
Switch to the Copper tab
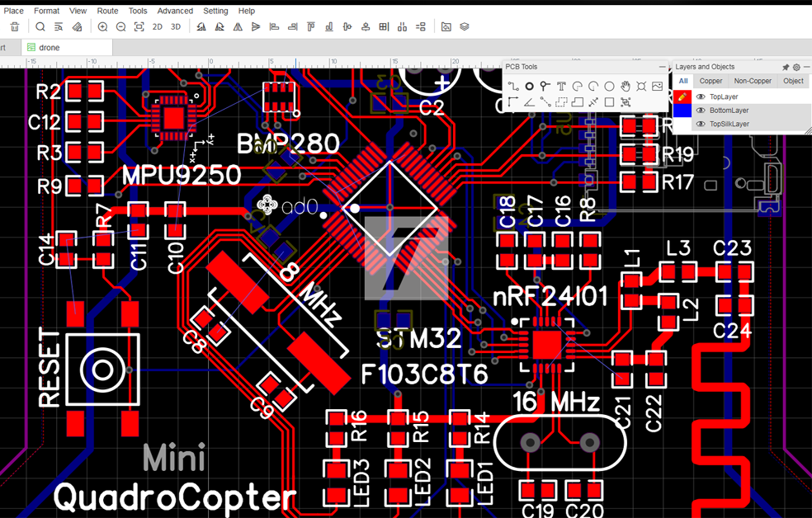[710, 81]
